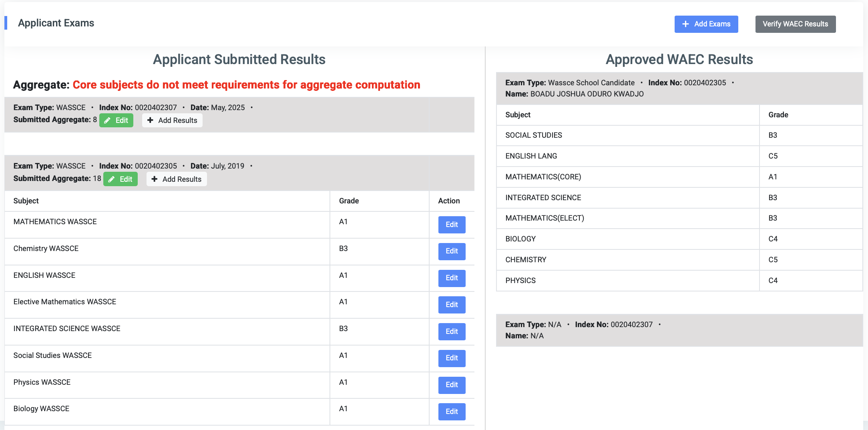Click plus icon beside July 2019 Add Results
The width and height of the screenshot is (868, 430).
(155, 179)
